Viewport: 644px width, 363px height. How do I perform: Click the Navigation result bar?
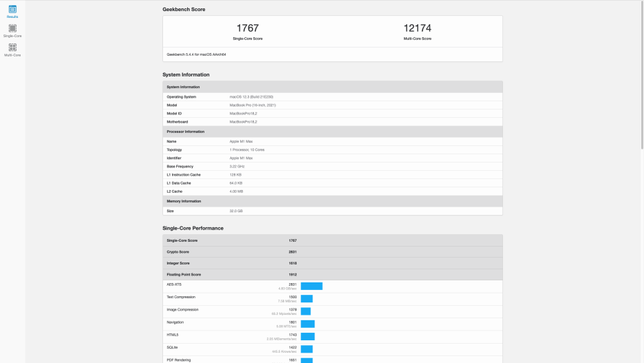(308, 324)
